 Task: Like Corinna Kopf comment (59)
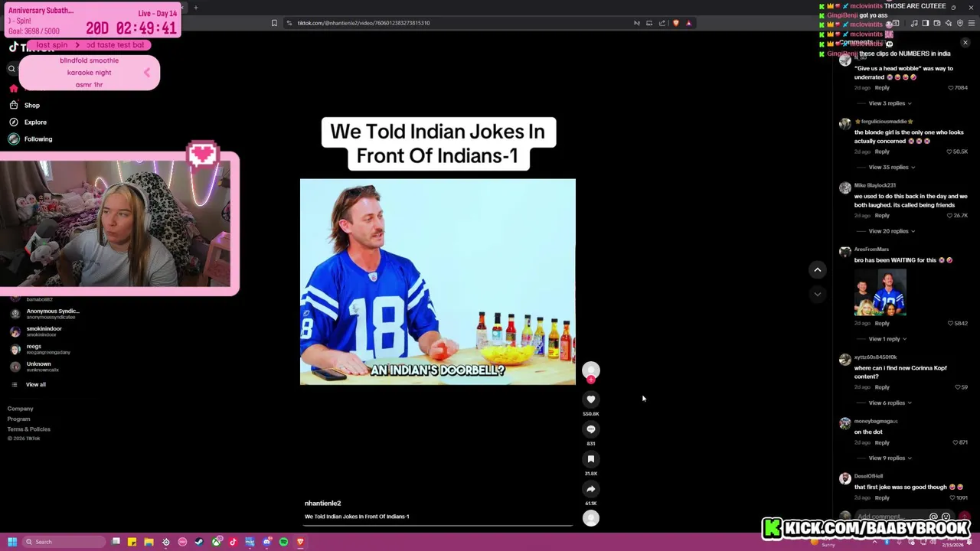click(x=958, y=387)
